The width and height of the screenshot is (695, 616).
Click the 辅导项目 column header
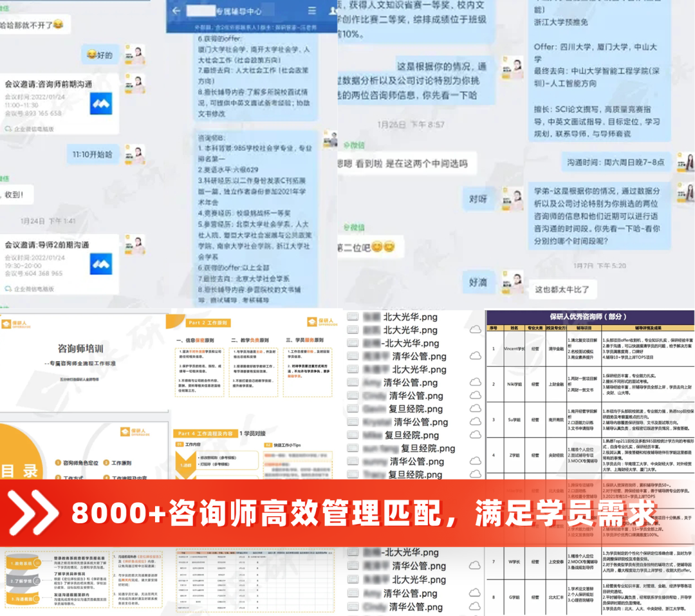click(584, 328)
